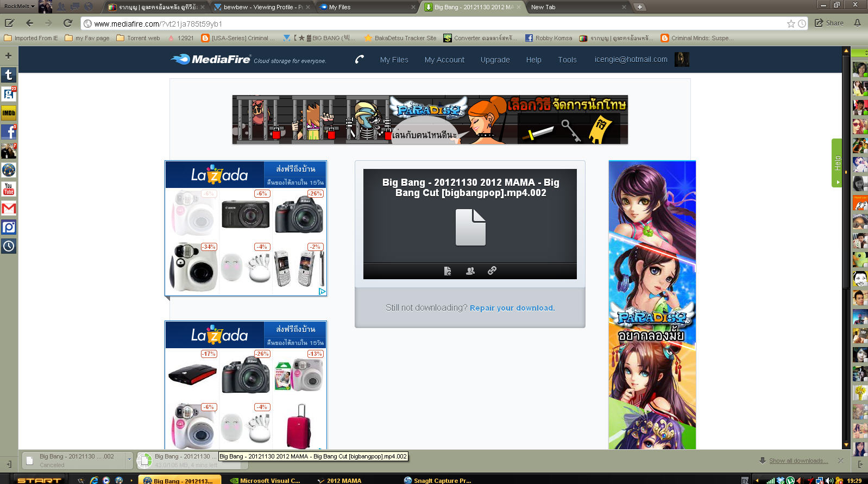
Task: Open the clock history app in left sidebar
Action: click(9, 246)
